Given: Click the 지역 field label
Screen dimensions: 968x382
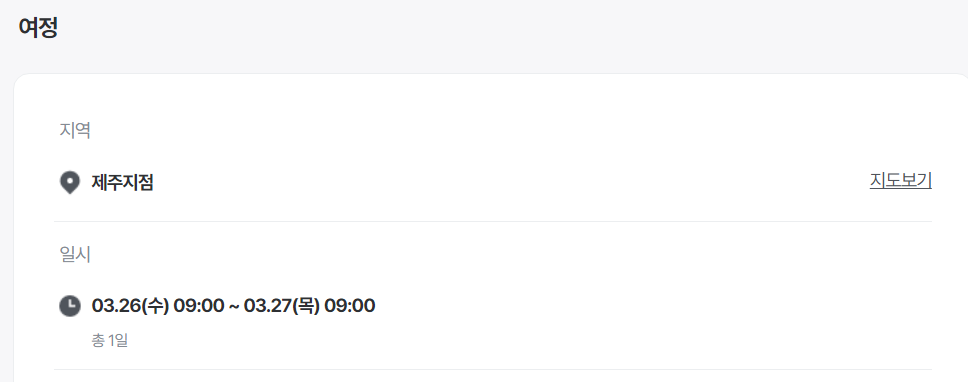Looking at the screenshot, I should point(75,130).
